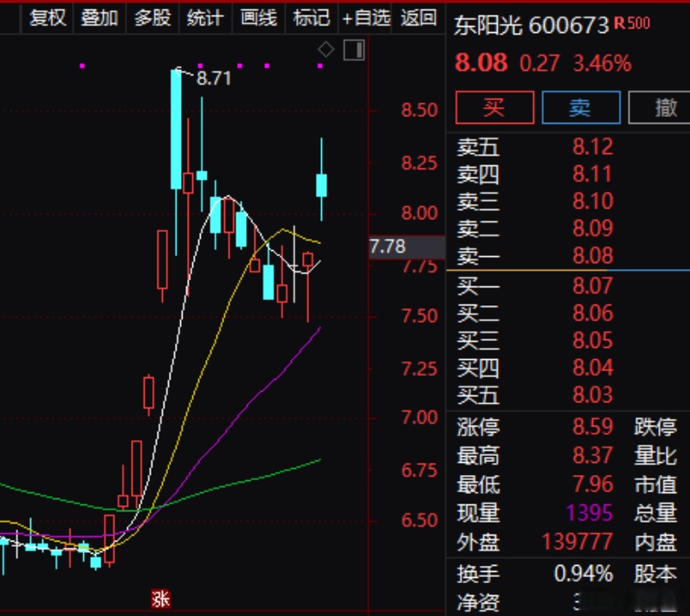The height and width of the screenshot is (616, 690).
Task: Click the 最高 value 8.37
Action: (x=593, y=456)
